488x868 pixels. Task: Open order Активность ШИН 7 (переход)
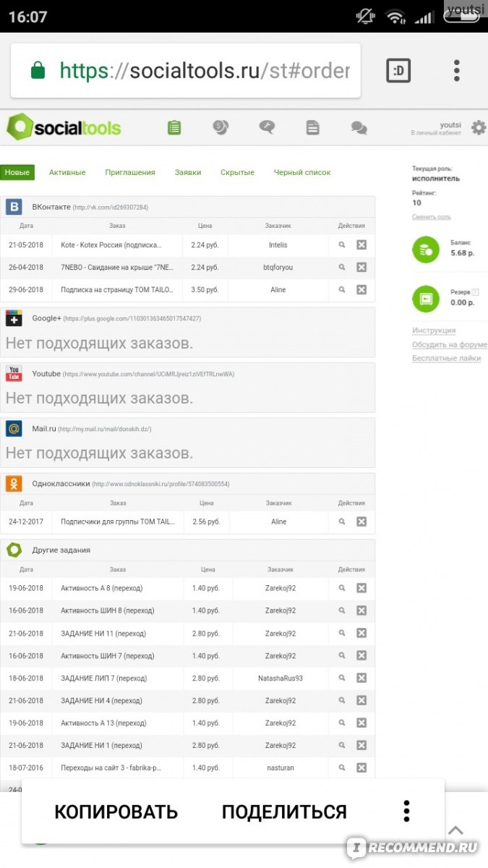click(108, 655)
